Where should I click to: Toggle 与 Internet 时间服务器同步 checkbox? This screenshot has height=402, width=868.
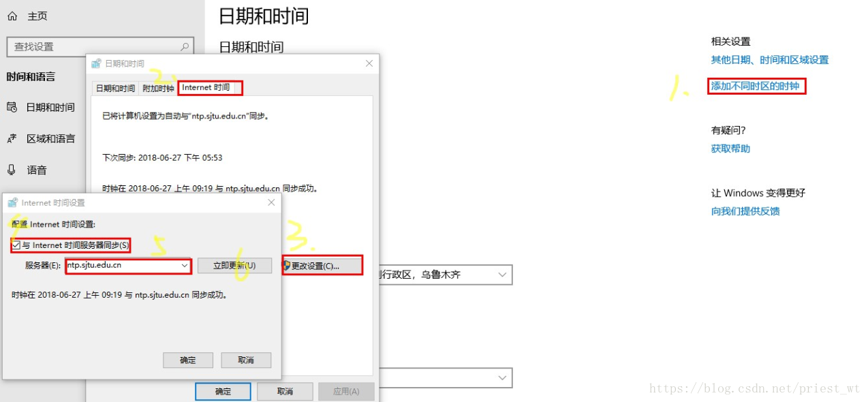[x=16, y=245]
